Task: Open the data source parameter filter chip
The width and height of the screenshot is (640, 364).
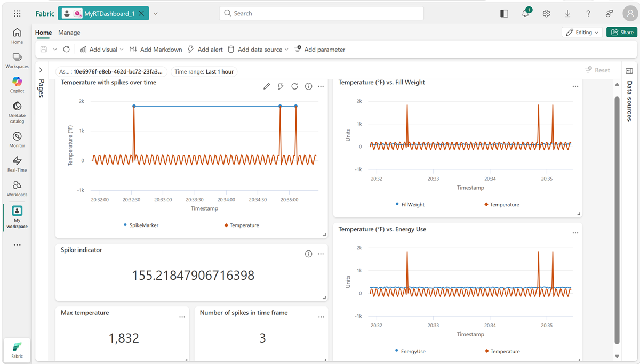Action: pyautogui.click(x=111, y=71)
